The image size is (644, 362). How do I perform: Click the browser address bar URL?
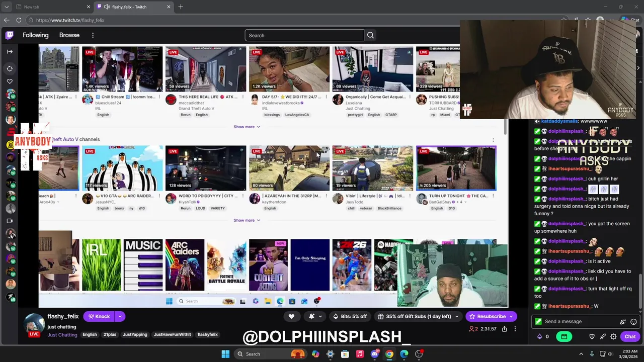coord(70,20)
